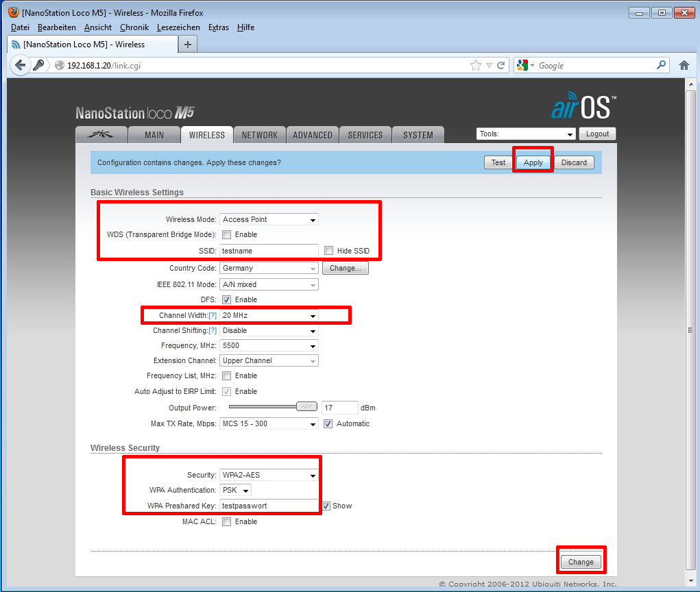Click the WPA Preshared Key field
The height and width of the screenshot is (592, 700).
[269, 506]
